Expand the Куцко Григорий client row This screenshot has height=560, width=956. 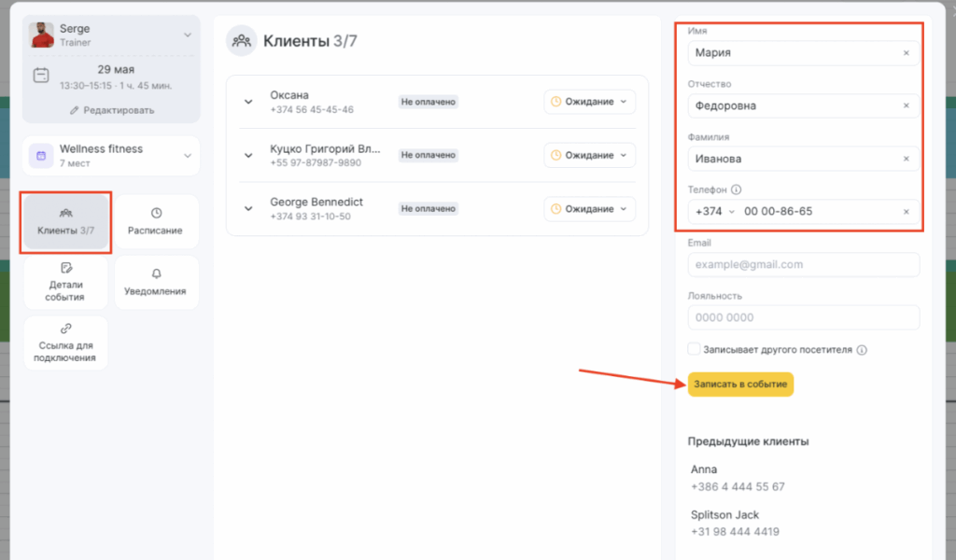248,156
